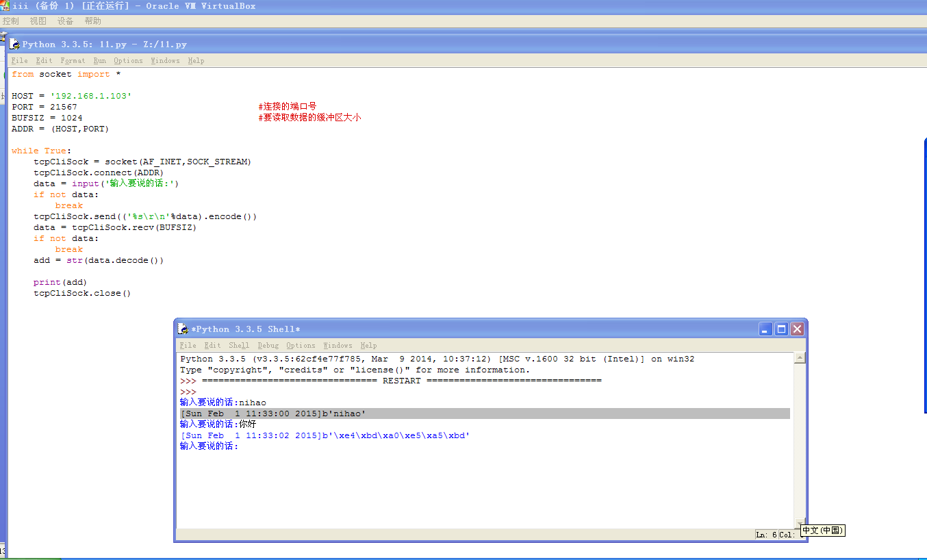The image size is (927, 560).
Task: Open the Shell menu in Python Shell
Action: tap(239, 346)
